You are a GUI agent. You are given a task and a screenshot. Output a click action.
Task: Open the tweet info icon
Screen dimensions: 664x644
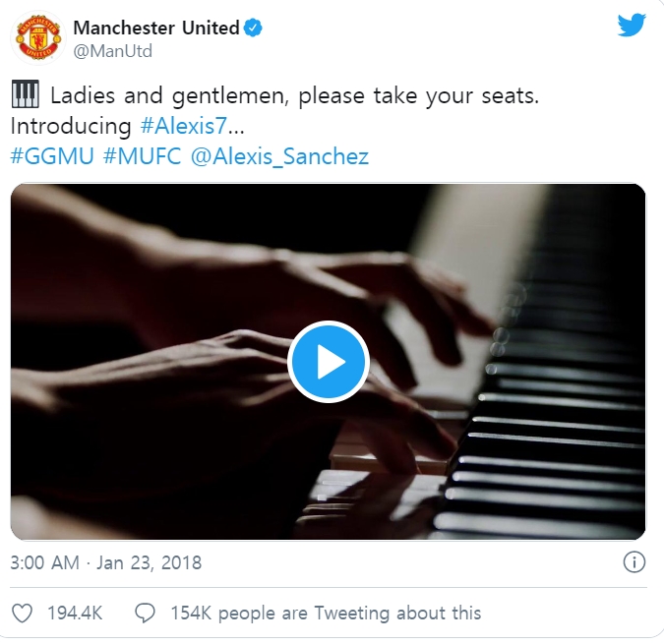(x=634, y=562)
